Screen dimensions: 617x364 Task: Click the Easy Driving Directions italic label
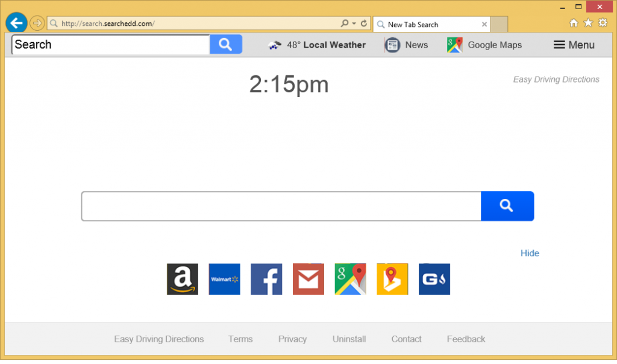(556, 80)
